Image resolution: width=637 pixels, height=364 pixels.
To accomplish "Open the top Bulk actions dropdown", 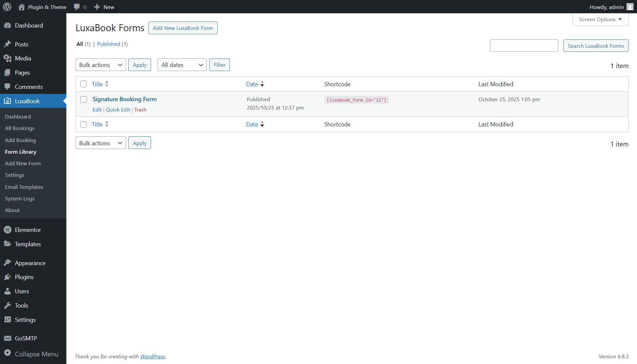I will tap(101, 65).
